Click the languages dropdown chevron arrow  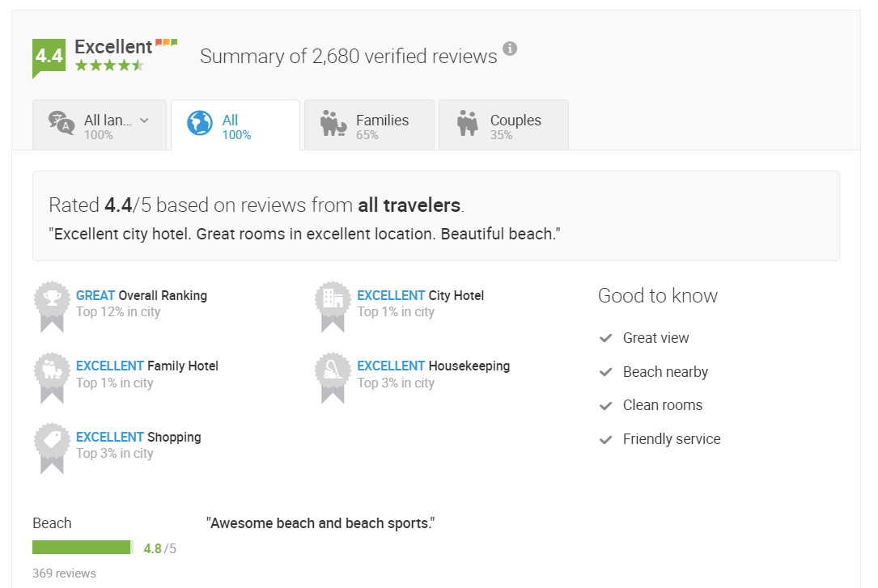(x=145, y=121)
